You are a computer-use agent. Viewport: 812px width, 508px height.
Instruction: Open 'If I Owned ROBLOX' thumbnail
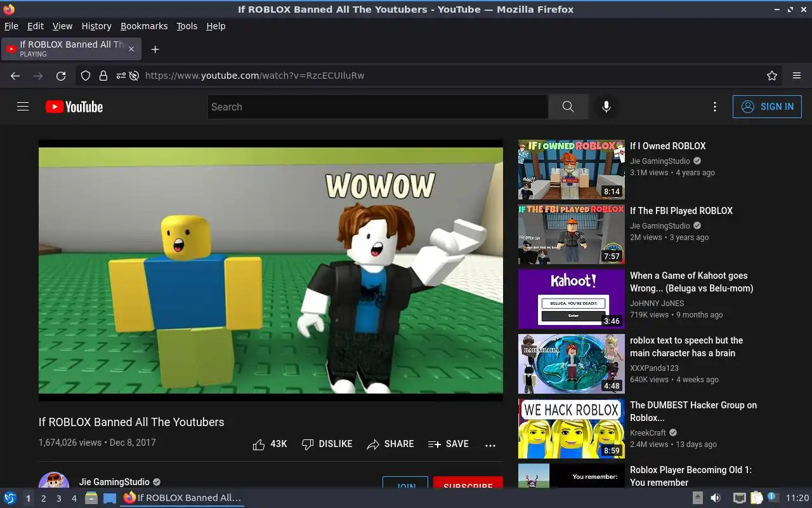pyautogui.click(x=572, y=170)
